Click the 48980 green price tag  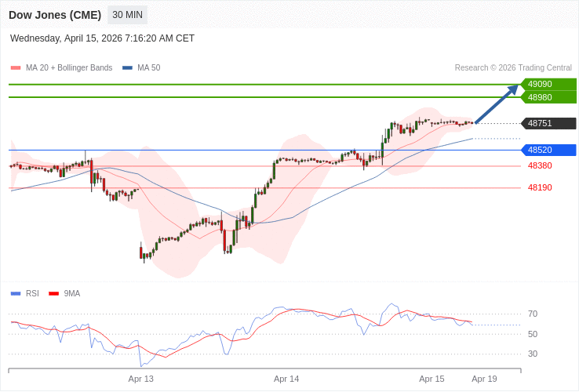pyautogui.click(x=548, y=97)
